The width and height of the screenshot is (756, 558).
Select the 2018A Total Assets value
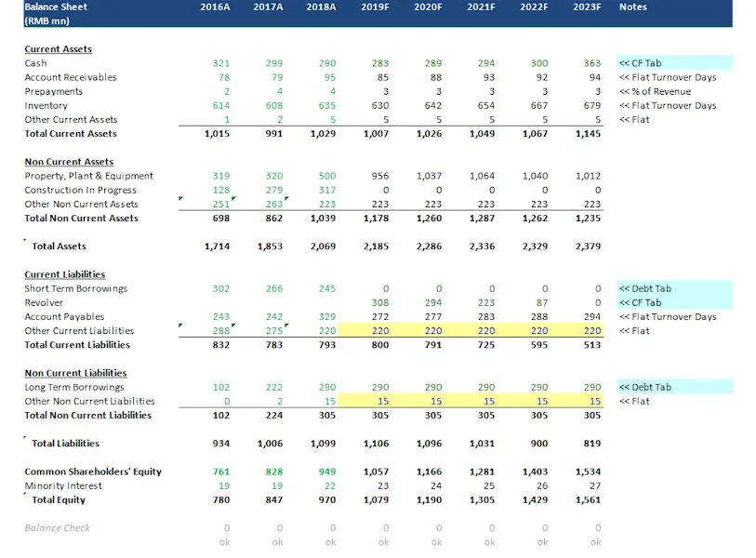(x=323, y=246)
